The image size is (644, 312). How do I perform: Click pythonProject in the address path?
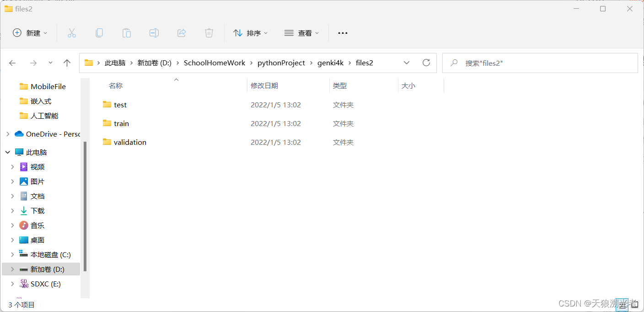tap(281, 63)
